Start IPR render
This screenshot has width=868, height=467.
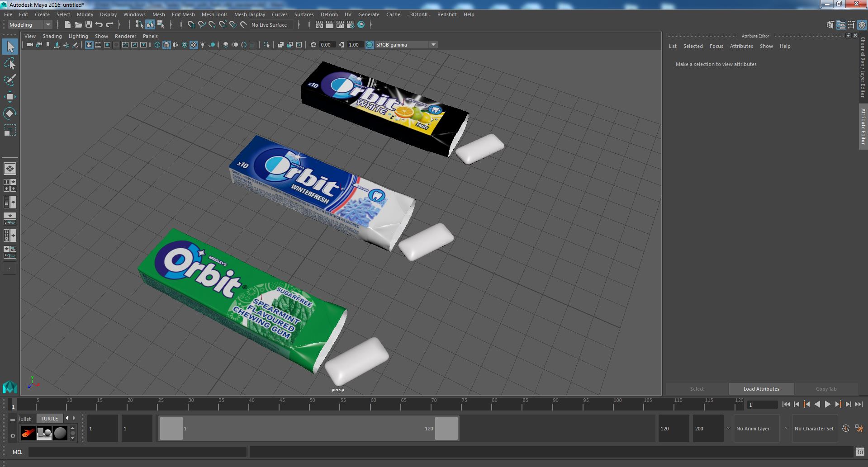click(340, 25)
